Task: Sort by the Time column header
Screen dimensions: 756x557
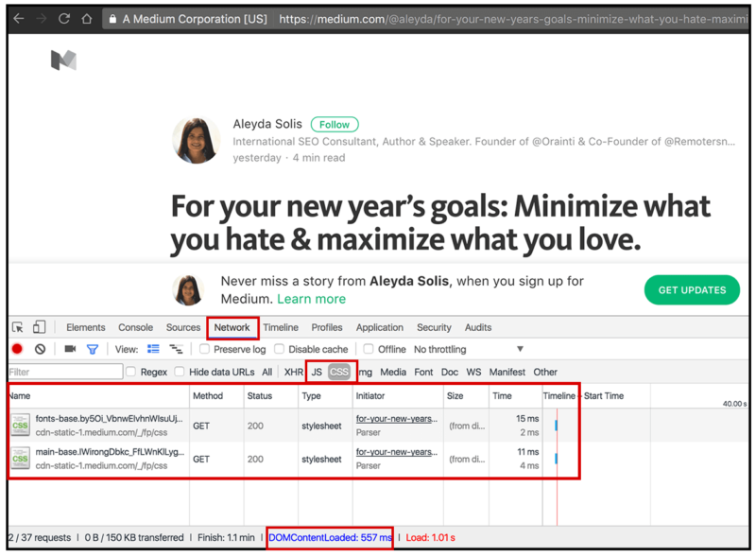Action: click(516, 396)
